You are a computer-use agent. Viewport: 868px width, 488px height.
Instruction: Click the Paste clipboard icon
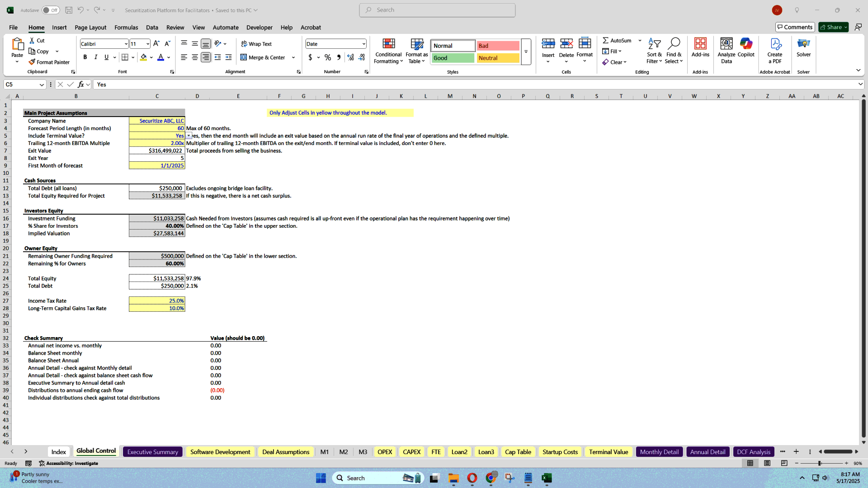[17, 44]
